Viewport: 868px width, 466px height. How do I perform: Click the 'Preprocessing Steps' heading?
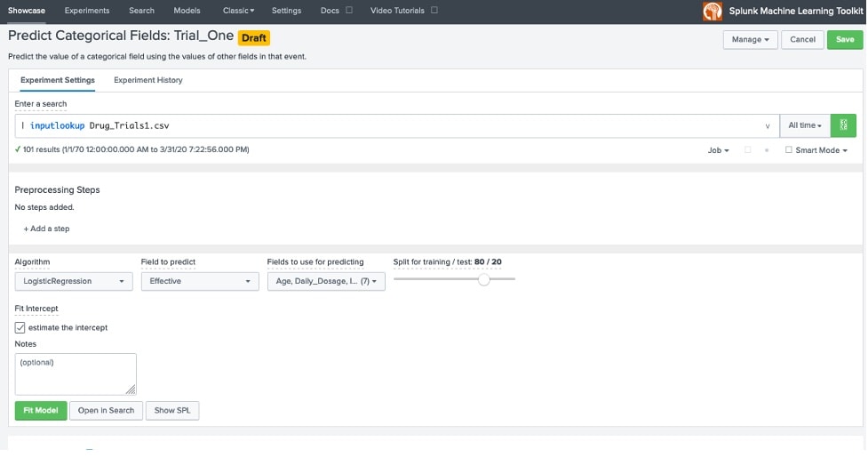(x=57, y=189)
